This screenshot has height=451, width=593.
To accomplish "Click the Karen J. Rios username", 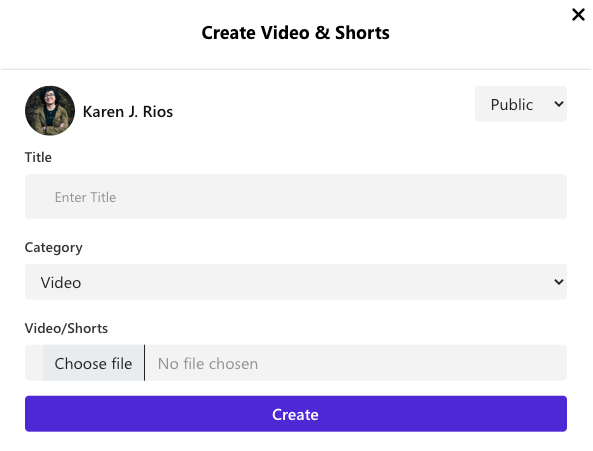I will [128, 112].
